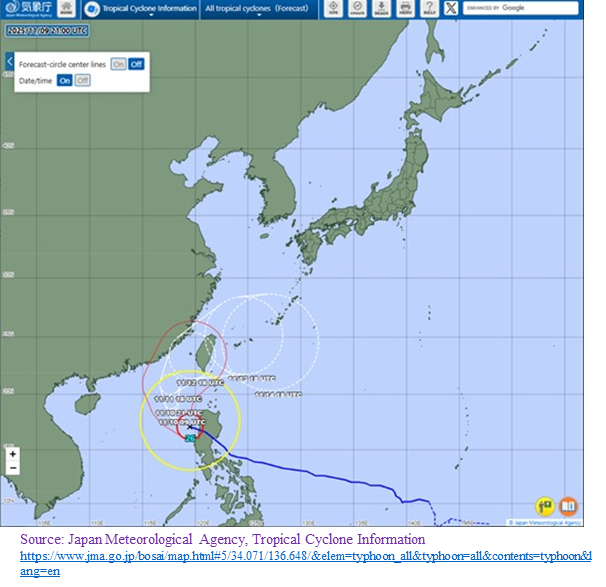This screenshot has height=587, width=606.
Task: Turn Off forecast-circle center lines
Action: (x=136, y=64)
